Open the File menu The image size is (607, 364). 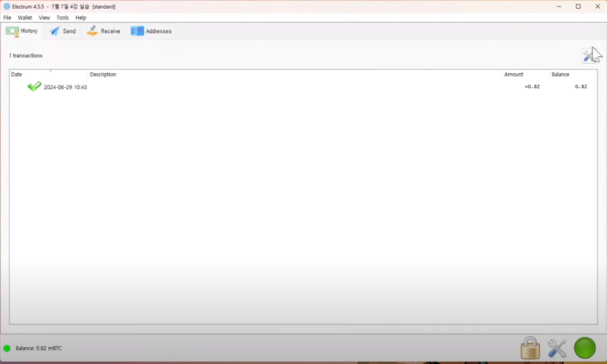(7, 18)
